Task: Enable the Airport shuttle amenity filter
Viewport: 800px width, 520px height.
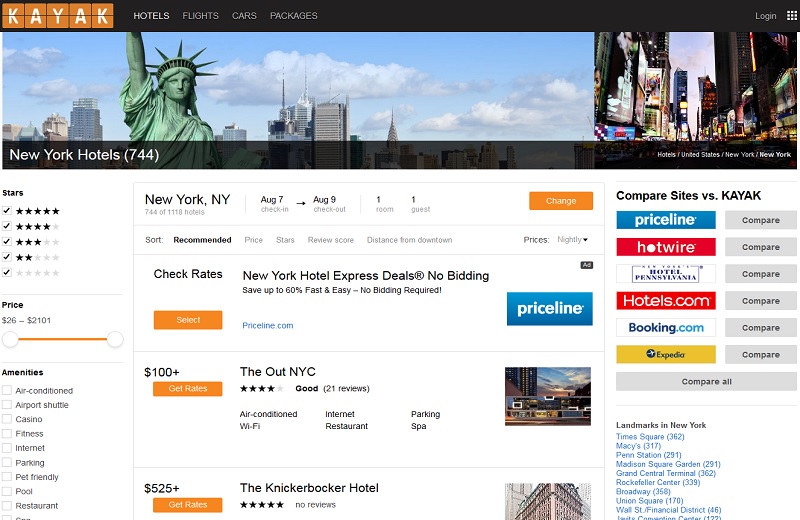Action: coord(7,405)
